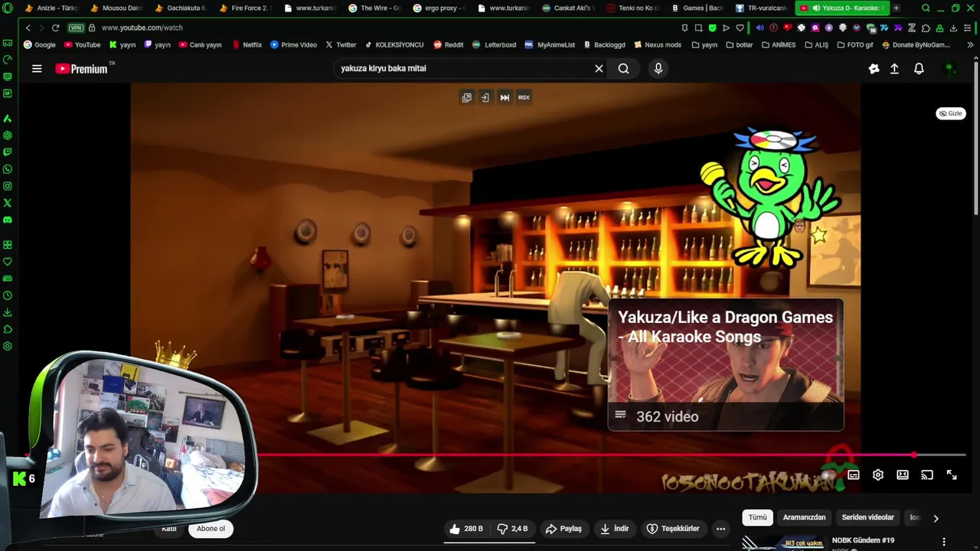Open video player settings gear
This screenshot has height=551, width=980.
coord(878,475)
